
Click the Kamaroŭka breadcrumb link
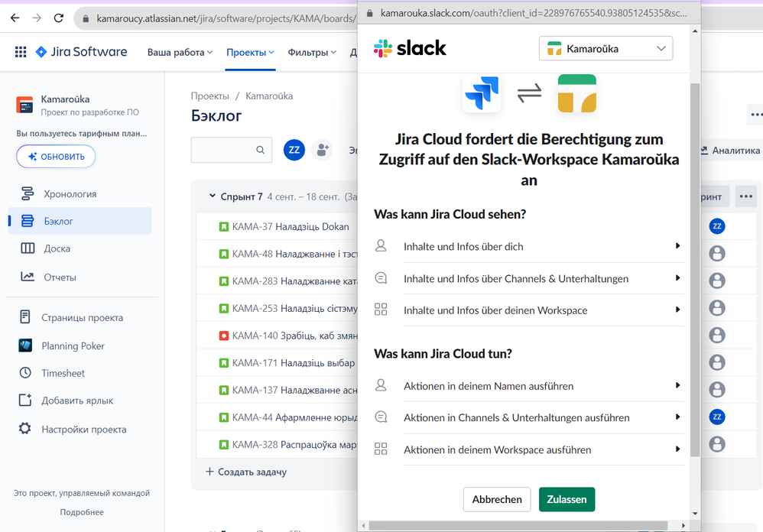coord(269,96)
